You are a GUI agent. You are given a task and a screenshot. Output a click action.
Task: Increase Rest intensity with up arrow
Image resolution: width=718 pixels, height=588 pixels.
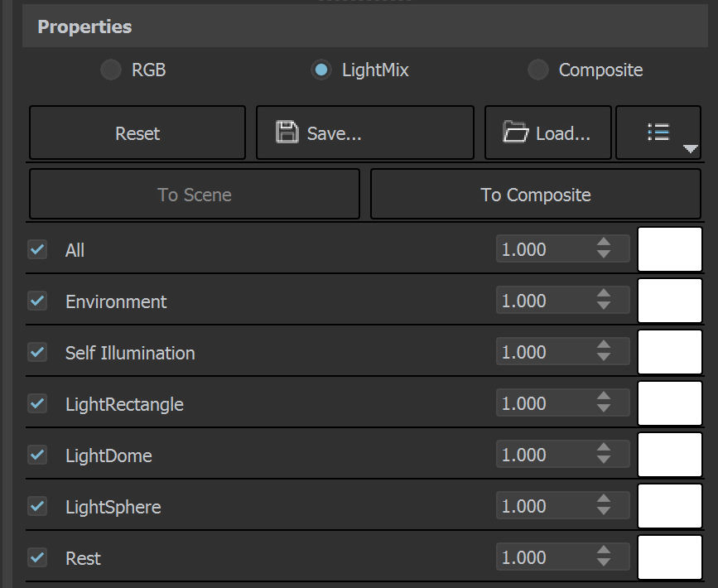[x=604, y=550]
